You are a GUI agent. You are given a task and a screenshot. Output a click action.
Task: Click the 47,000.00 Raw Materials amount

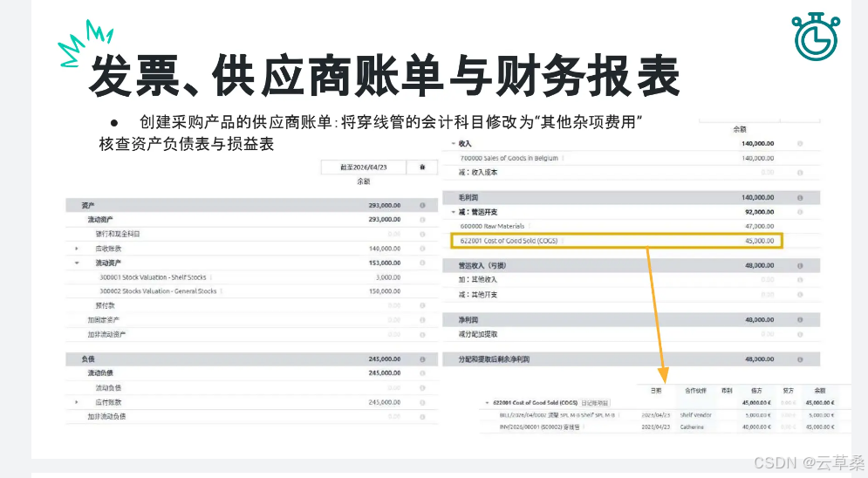pyautogui.click(x=760, y=226)
